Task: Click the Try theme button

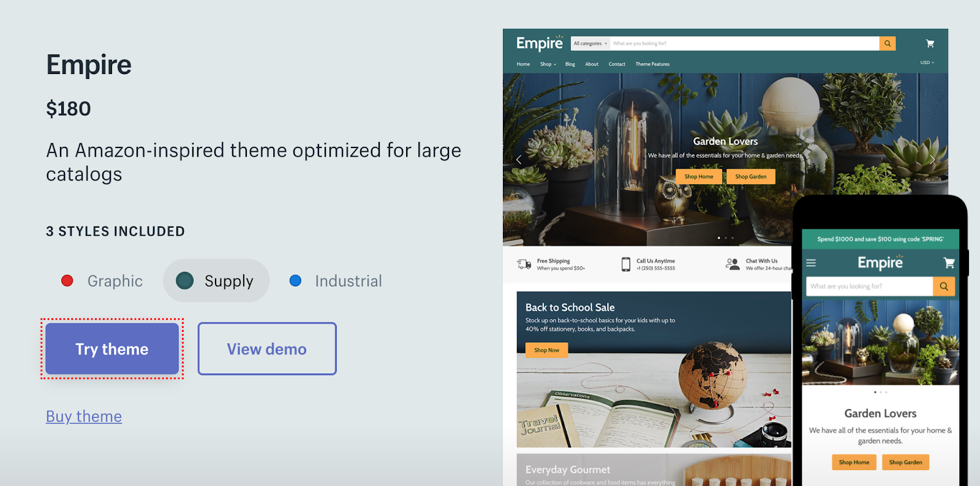Action: tap(112, 349)
